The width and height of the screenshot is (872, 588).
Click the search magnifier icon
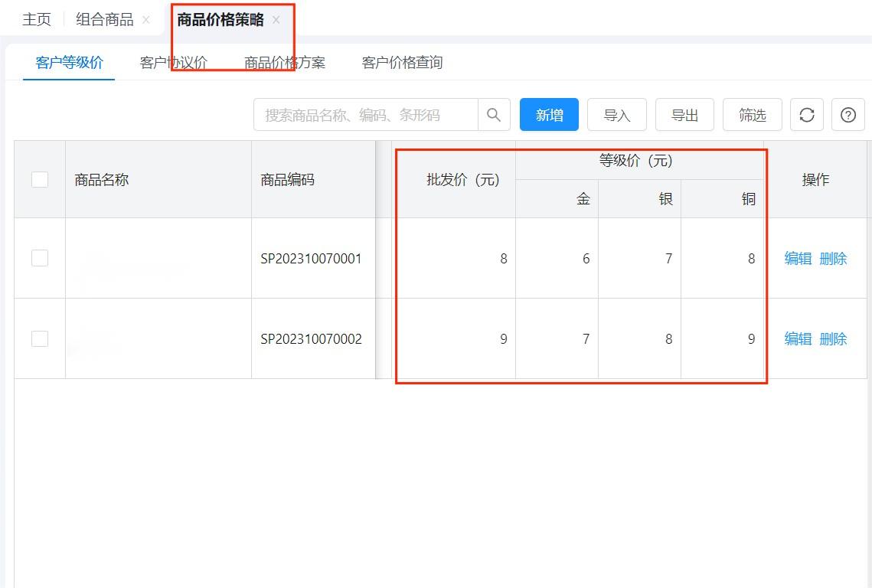click(x=494, y=114)
